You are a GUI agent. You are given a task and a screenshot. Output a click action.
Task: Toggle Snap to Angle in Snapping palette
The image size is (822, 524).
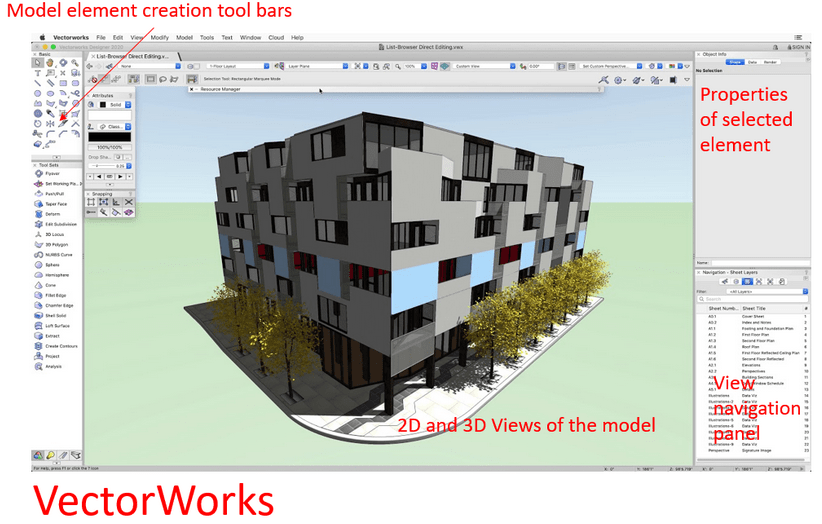click(116, 202)
